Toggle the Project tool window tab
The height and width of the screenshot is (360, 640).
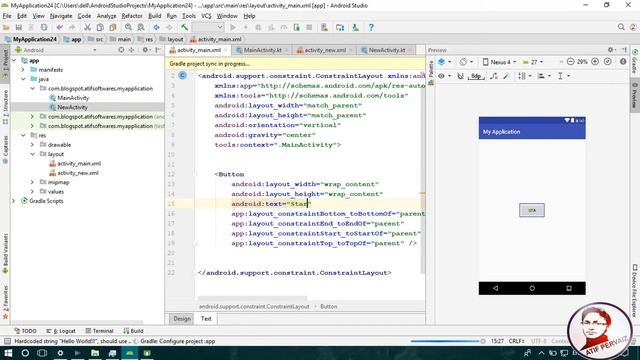point(5,63)
